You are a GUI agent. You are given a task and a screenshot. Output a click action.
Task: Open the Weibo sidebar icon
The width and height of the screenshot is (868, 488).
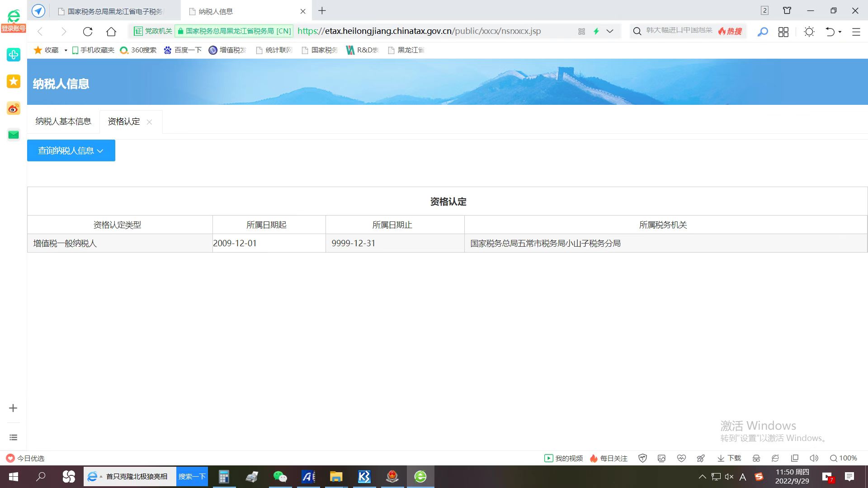pos(14,108)
